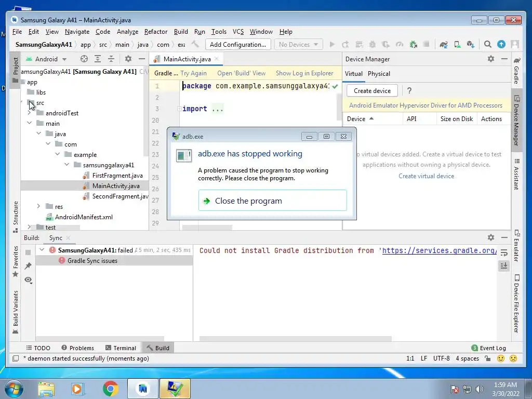532x399 pixels.
Task: Open Event Log in status bar
Action: pyautogui.click(x=488, y=348)
